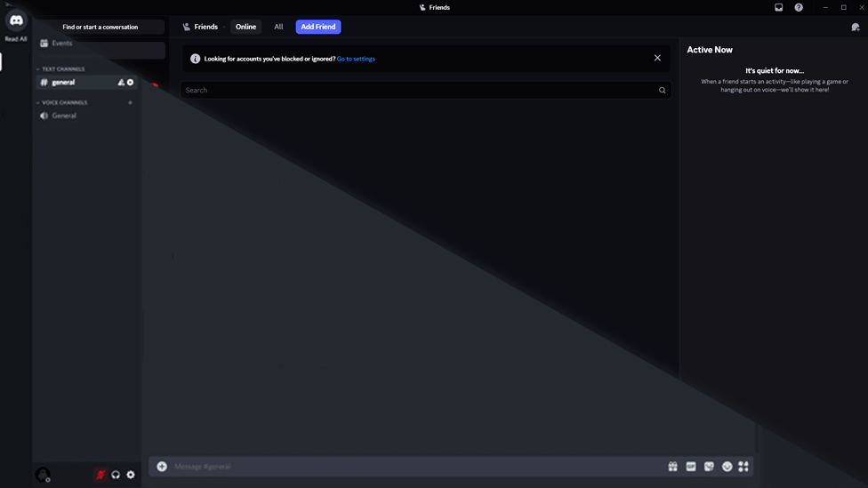Click plus to create a voice channel
Viewport: 868px width, 488px height.
tap(130, 102)
